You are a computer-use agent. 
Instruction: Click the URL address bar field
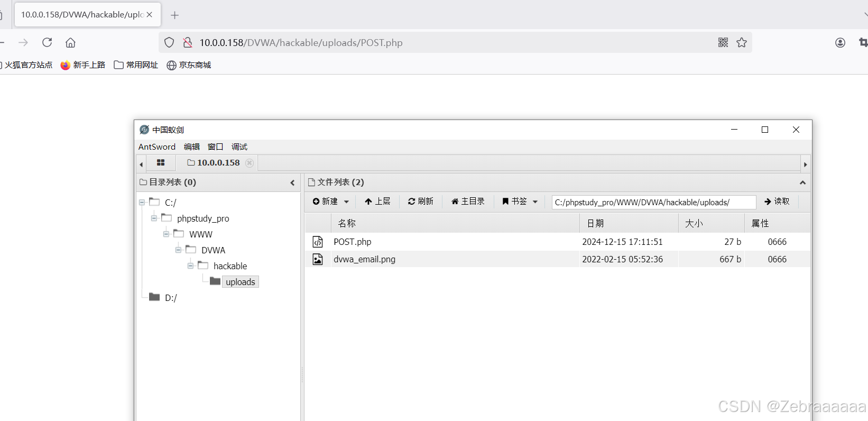pos(455,42)
